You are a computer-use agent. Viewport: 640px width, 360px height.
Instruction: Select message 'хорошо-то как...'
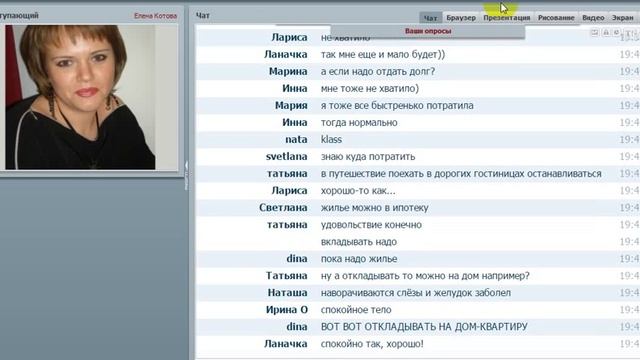coord(358,191)
